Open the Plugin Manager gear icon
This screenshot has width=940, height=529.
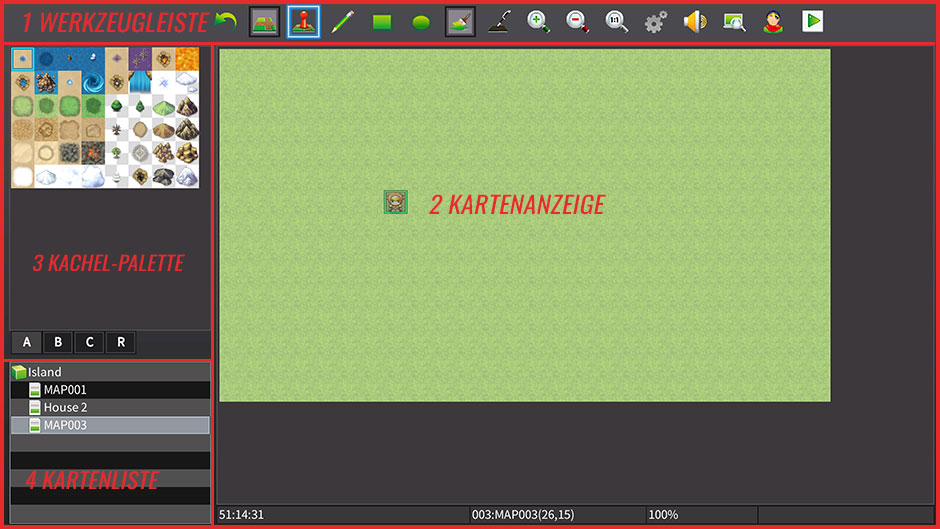pos(655,21)
